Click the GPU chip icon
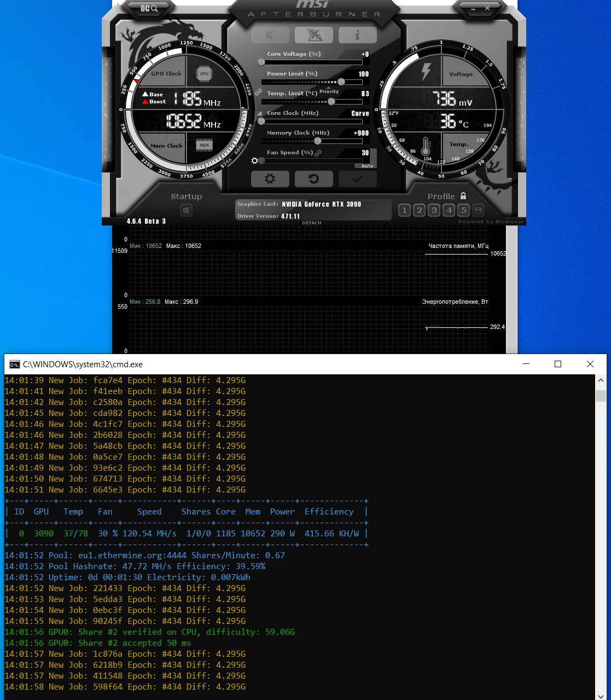611x700 pixels. click(204, 73)
